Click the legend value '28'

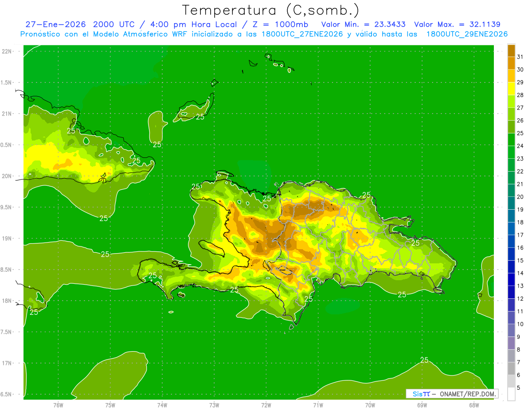(x=520, y=95)
